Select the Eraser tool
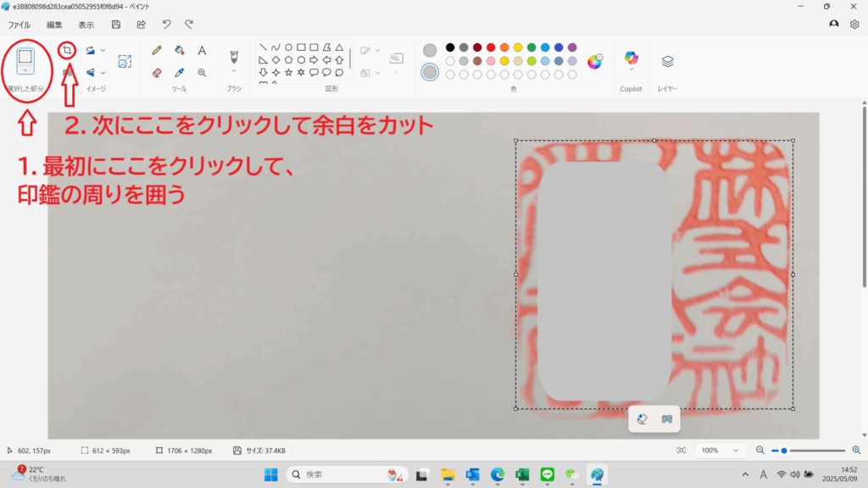Screen dimensions: 868x488 point(157,73)
